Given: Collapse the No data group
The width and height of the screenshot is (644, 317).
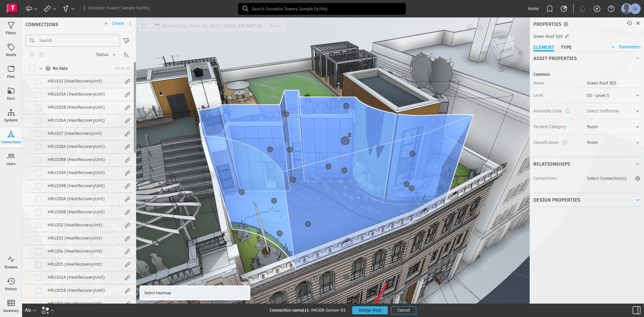Looking at the screenshot, I should [41, 68].
